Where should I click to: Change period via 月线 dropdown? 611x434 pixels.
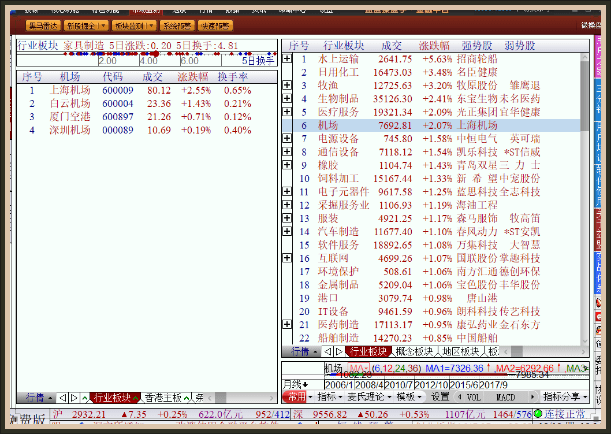coord(295,385)
